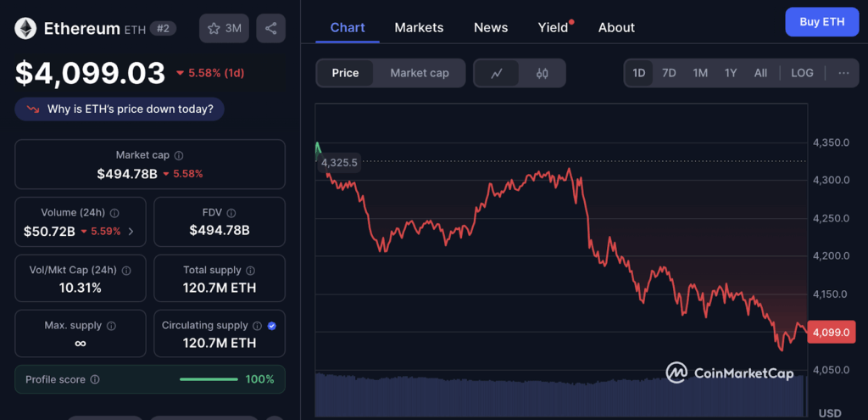Click the Buy ETH button
The image size is (868, 420).
pos(821,22)
